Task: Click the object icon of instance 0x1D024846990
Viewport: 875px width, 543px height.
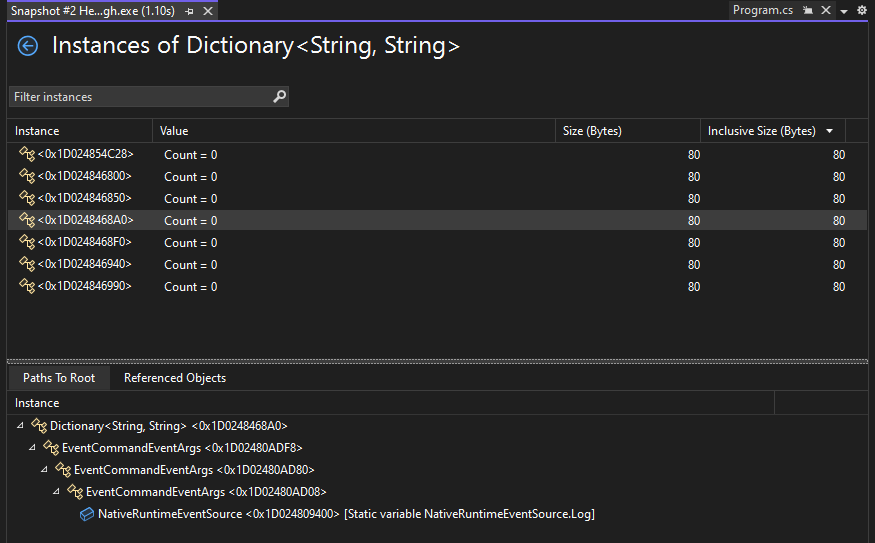Action: [x=27, y=286]
